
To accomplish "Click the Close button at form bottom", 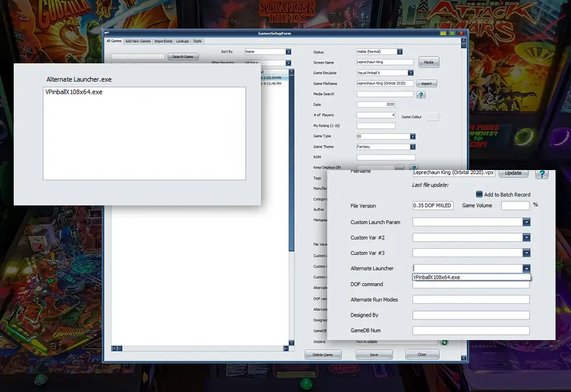I will 422,354.
